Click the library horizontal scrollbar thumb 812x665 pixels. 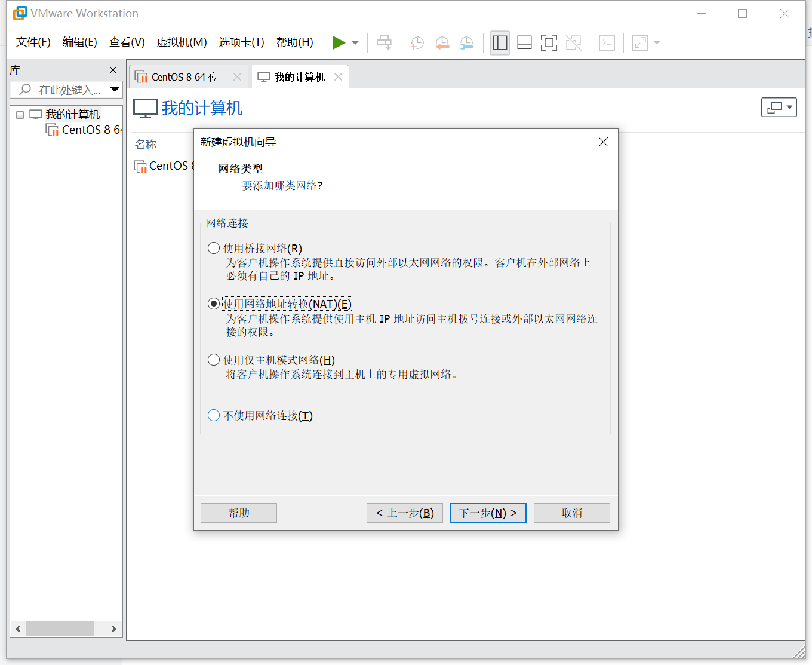tap(60, 629)
